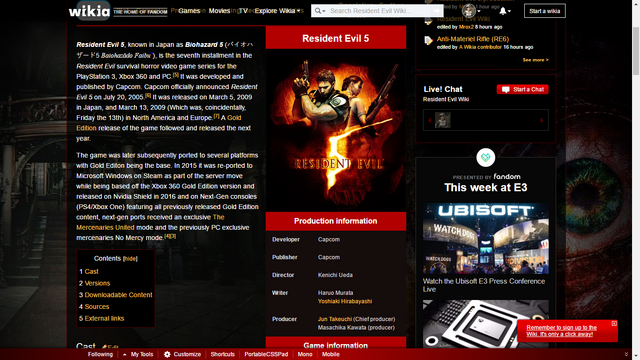Open the Games menu item
This screenshot has height=360, width=640.
point(189,11)
